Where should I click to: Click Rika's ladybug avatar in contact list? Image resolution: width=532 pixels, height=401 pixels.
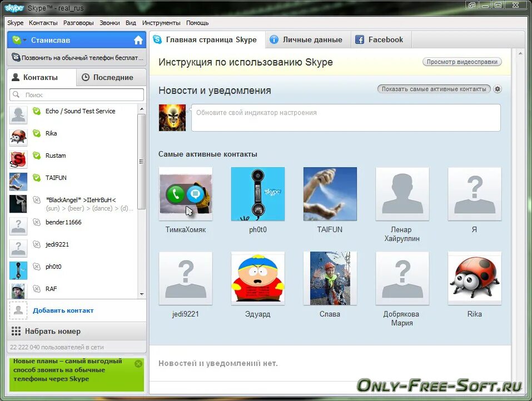pyautogui.click(x=18, y=137)
